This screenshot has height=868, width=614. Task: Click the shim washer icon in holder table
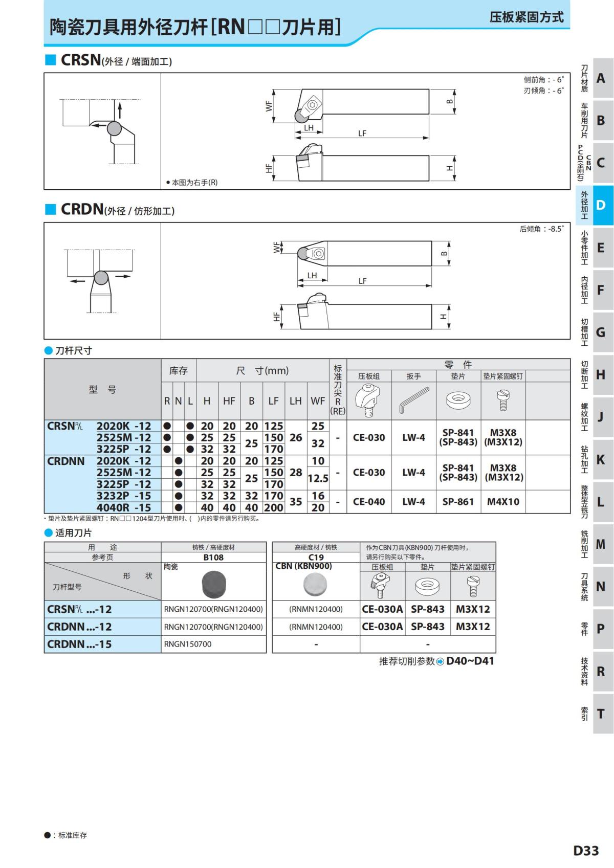tap(458, 400)
